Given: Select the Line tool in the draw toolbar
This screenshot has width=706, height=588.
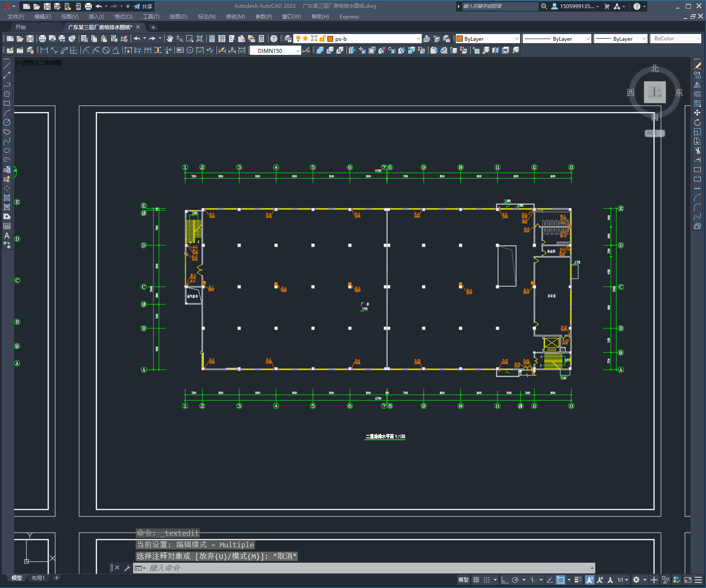Looking at the screenshot, I should [x=7, y=66].
